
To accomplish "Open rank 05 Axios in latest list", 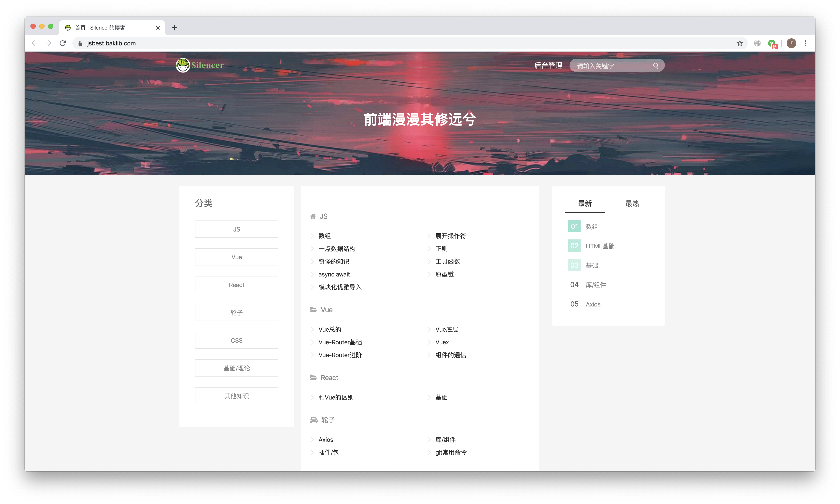I will tap(593, 304).
